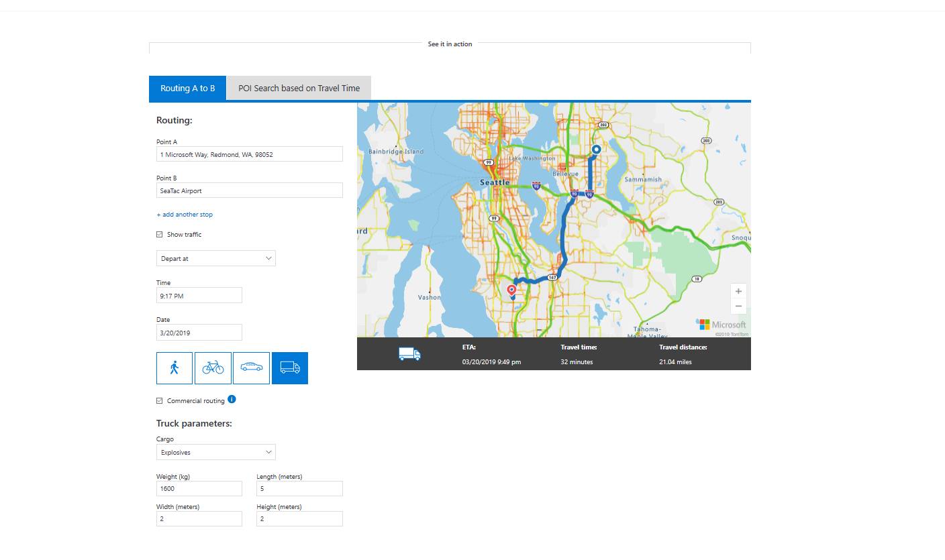
Task: Zoom out the map with minus button
Action: pos(738,306)
